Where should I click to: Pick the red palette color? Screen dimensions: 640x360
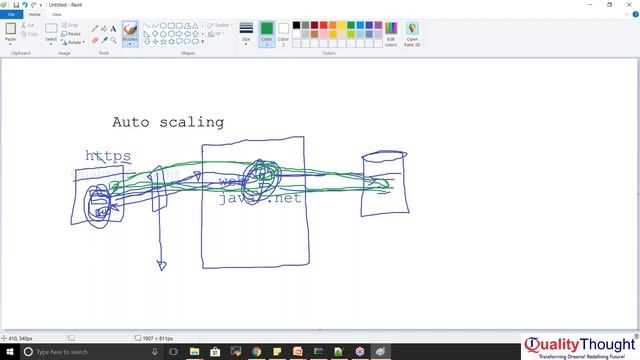324,25
